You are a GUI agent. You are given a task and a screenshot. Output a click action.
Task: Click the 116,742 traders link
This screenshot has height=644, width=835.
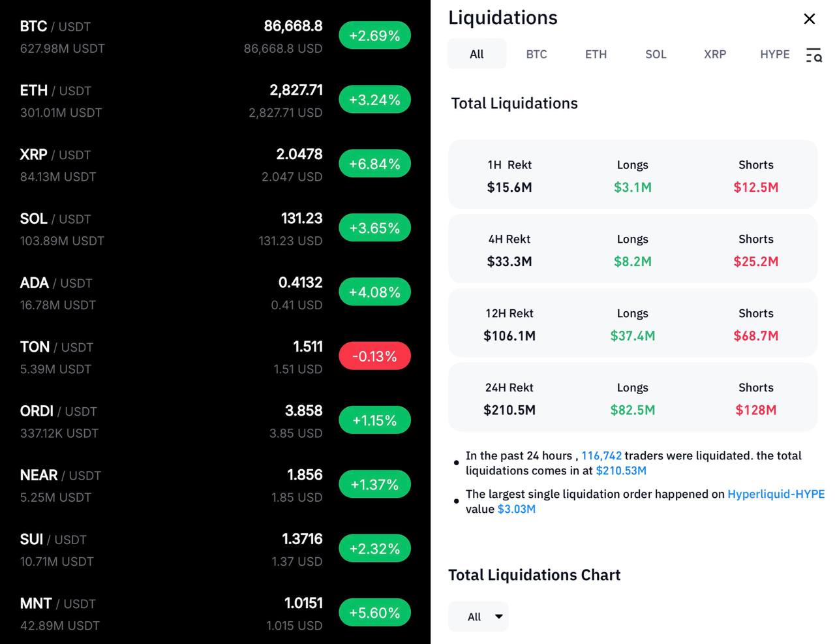[x=601, y=455]
